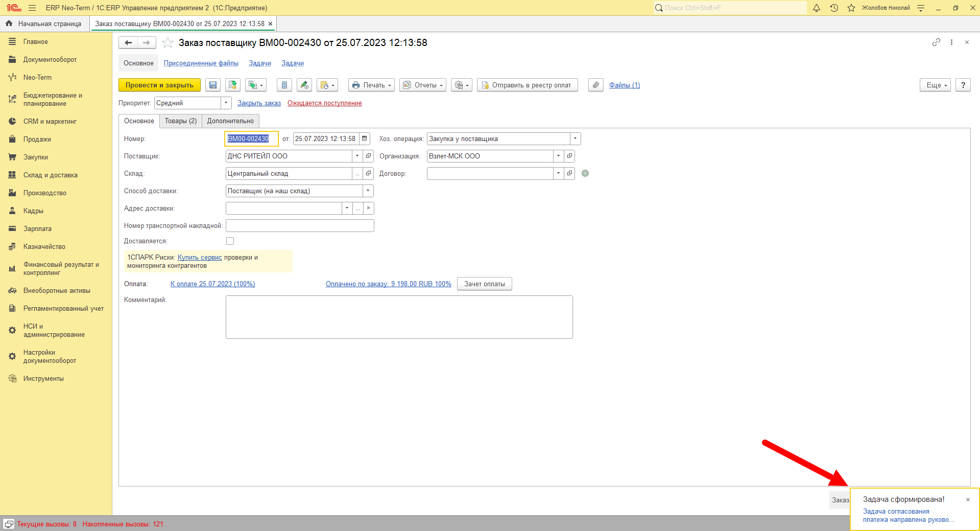Open the Печать dropdown menu
The image size is (980, 531).
tap(372, 85)
